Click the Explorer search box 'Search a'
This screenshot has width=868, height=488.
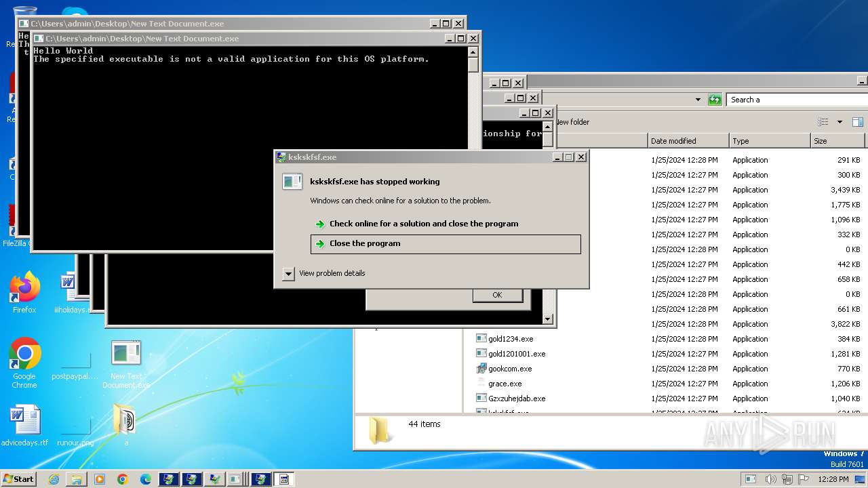click(797, 100)
